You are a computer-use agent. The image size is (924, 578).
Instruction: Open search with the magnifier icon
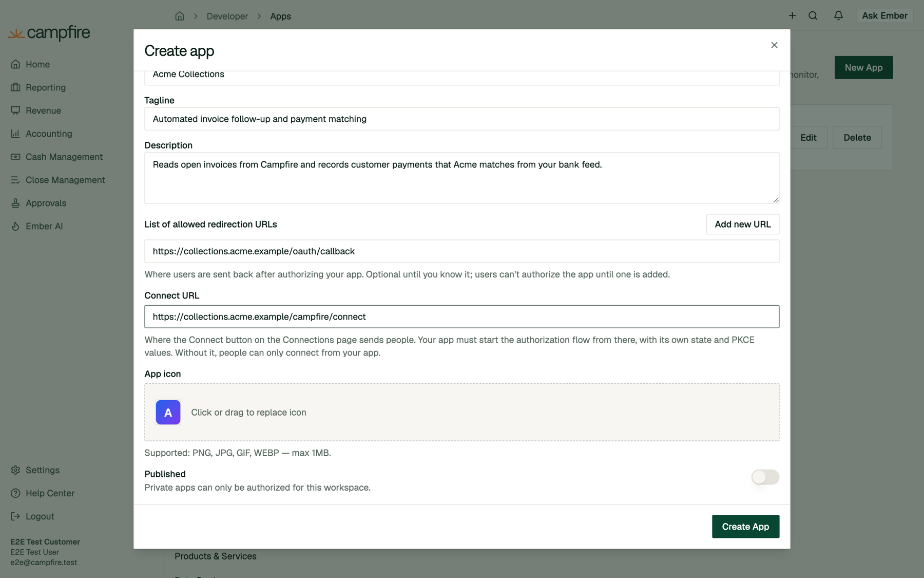tap(813, 15)
